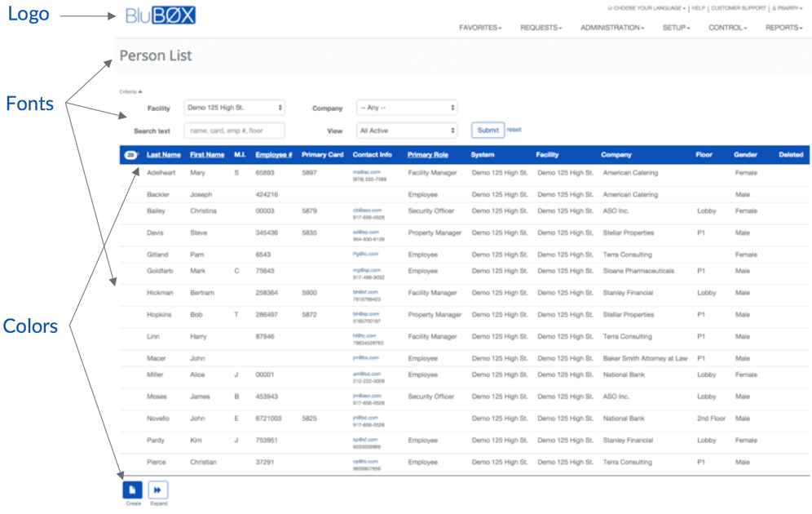This screenshot has height=514, width=812.
Task: Click the Search text input field
Action: click(x=234, y=131)
